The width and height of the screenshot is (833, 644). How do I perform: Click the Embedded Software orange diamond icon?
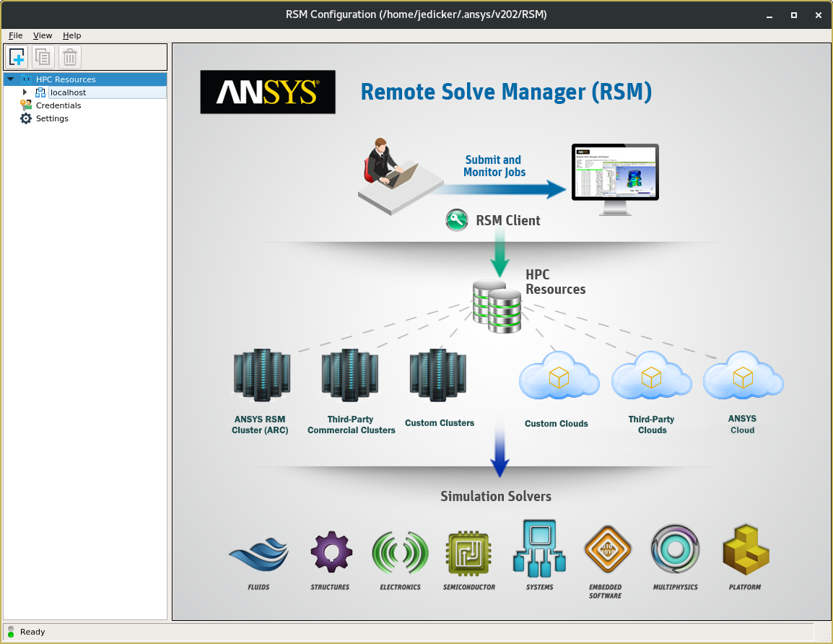point(607,550)
